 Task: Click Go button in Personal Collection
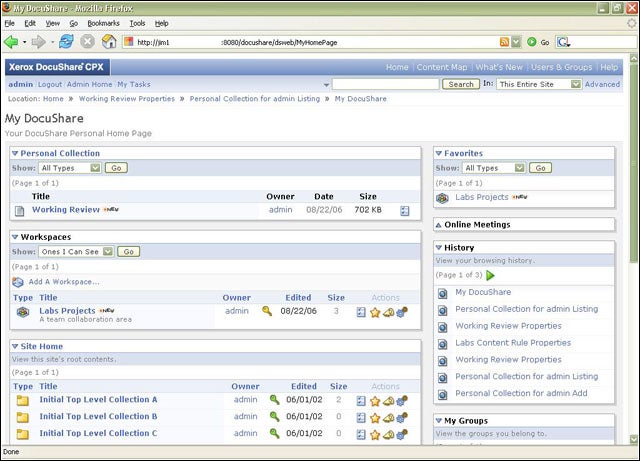[116, 168]
